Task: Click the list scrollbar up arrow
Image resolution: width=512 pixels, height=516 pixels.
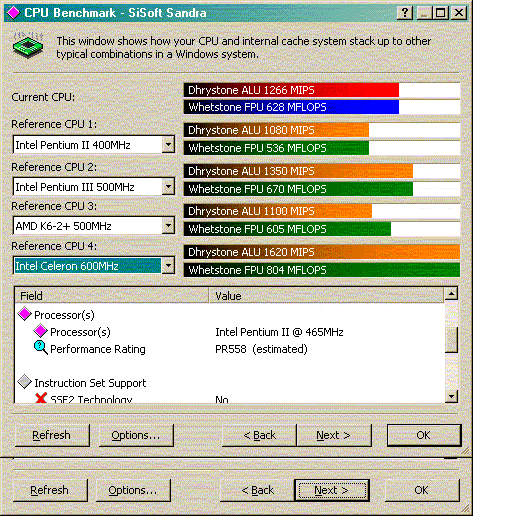Action: coord(451,294)
